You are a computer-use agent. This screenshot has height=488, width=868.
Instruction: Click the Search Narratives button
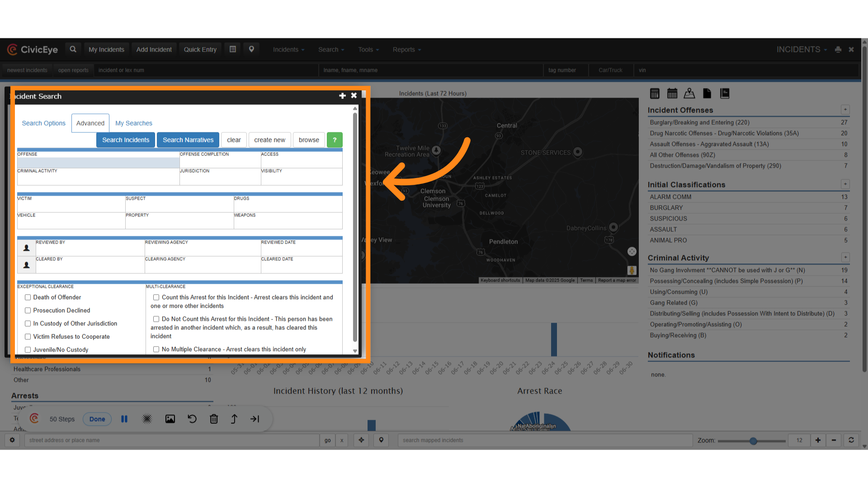[188, 140]
